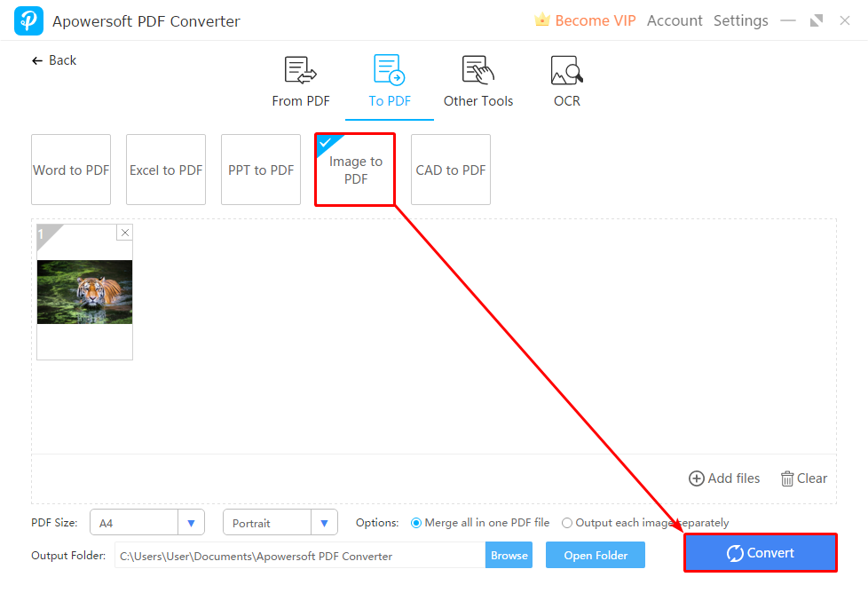The image size is (868, 593).
Task: Minimize the PDF Converter window
Action: (788, 20)
